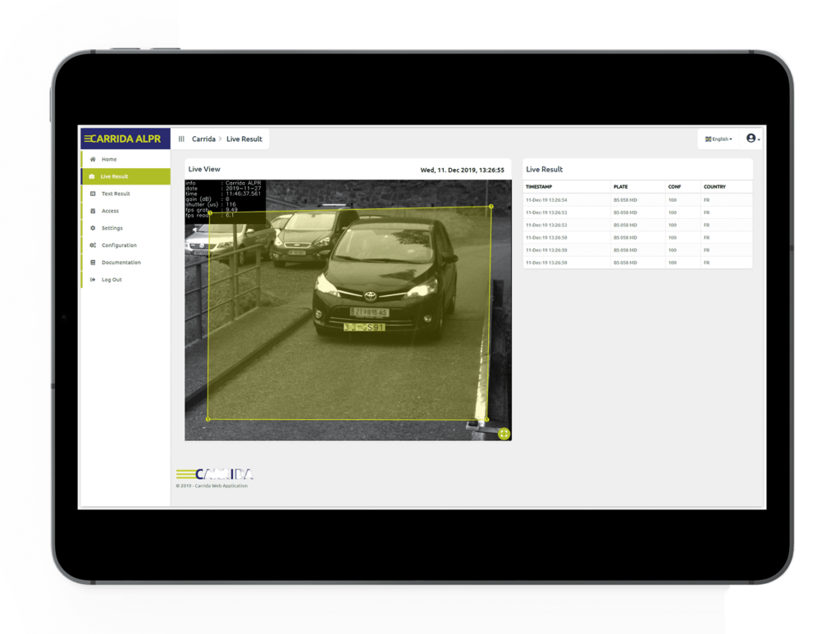Select the first result row at 13:26:54
840x634 pixels.
(637, 200)
